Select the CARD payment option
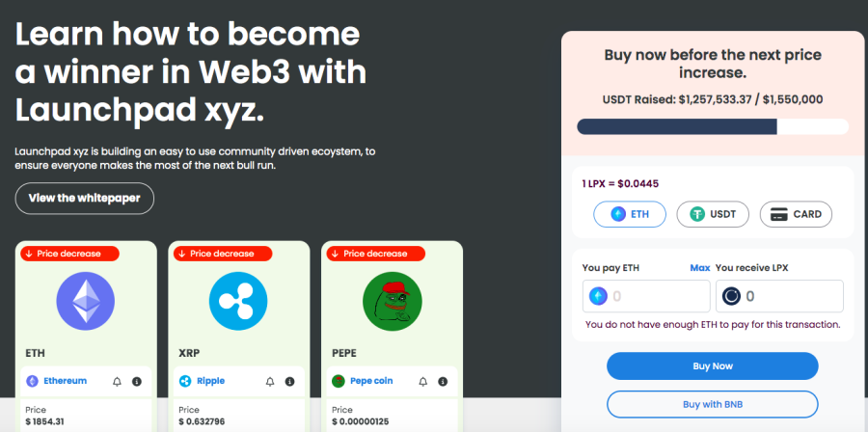Screen dimensions: 868x432 tap(796, 214)
